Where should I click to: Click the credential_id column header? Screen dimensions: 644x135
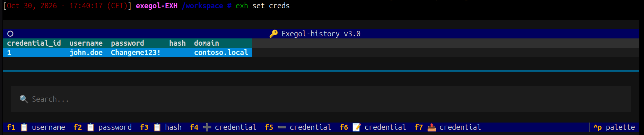click(34, 43)
